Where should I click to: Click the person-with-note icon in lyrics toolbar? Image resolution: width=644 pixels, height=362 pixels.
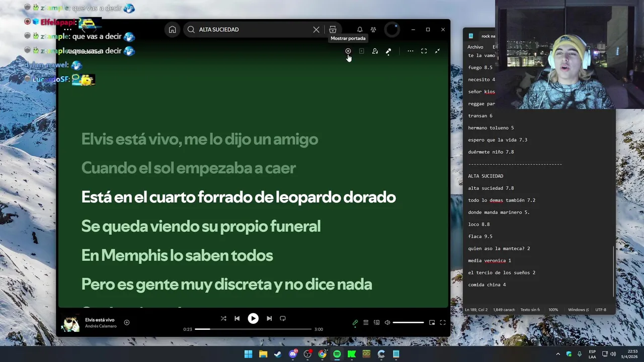(x=375, y=51)
